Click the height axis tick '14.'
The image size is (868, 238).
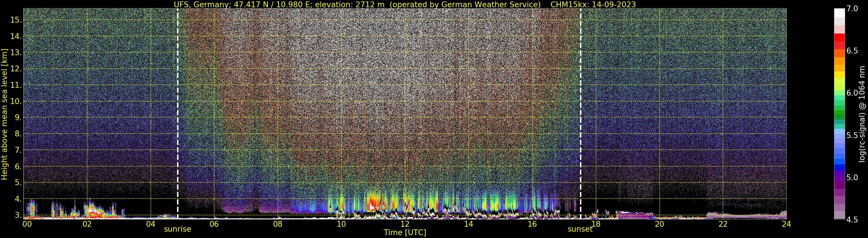[16, 36]
